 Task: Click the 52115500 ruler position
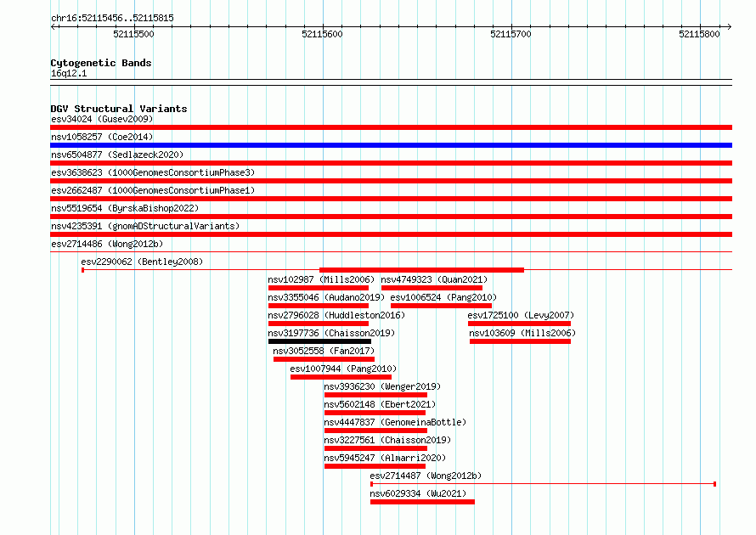[133, 34]
